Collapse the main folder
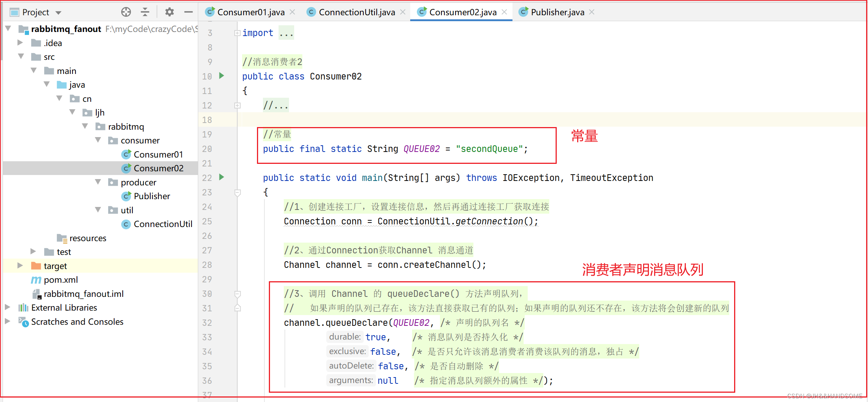This screenshot has width=868, height=402. point(34,71)
